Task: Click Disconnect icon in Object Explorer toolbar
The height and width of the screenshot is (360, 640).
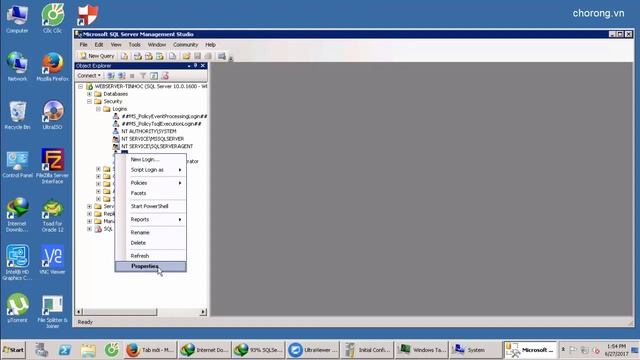Action: point(122,76)
